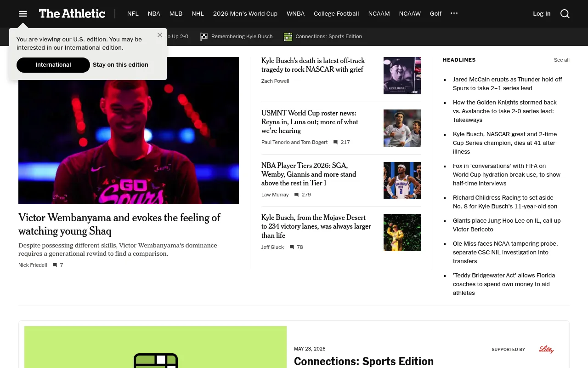
Task: Open Richard Childress Racing No. 8 headline
Action: 505,202
